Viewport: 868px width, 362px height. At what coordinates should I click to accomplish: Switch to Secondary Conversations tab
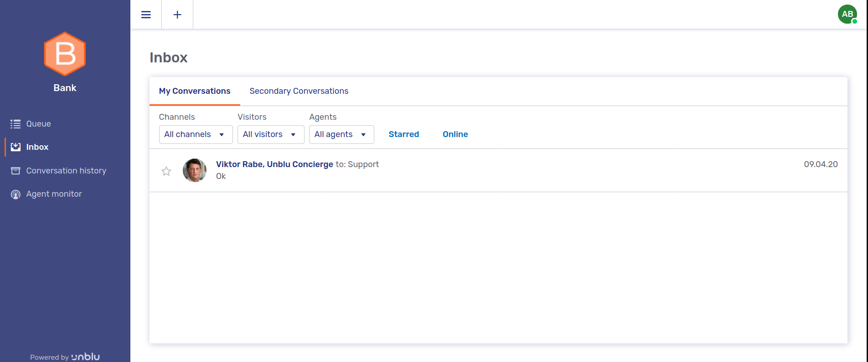299,91
